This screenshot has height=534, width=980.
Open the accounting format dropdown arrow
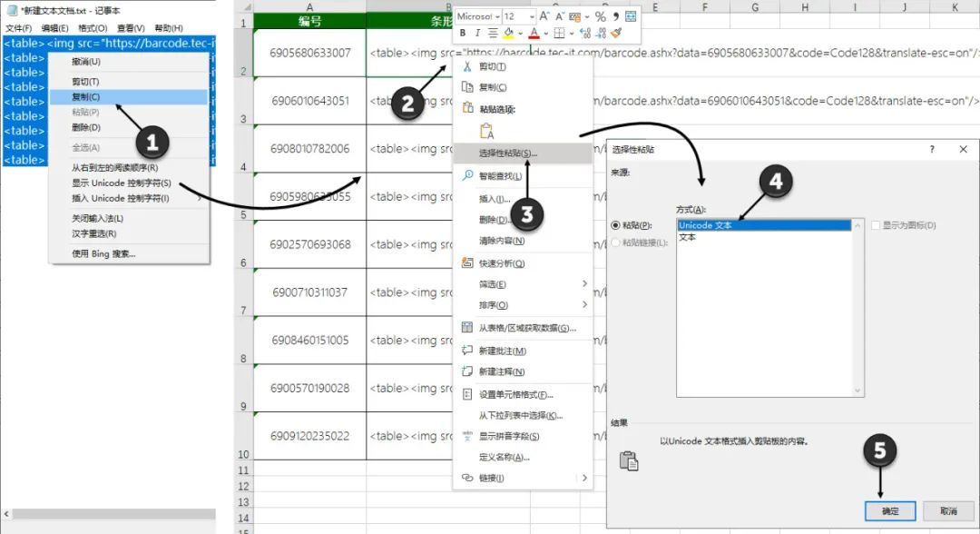coord(587,17)
